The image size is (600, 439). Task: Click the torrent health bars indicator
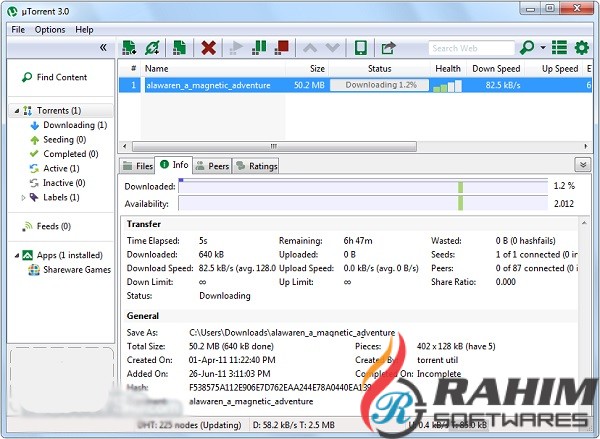447,86
